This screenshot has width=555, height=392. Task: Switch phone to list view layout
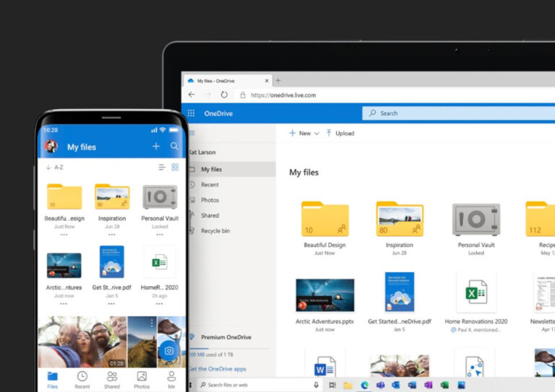pos(162,167)
